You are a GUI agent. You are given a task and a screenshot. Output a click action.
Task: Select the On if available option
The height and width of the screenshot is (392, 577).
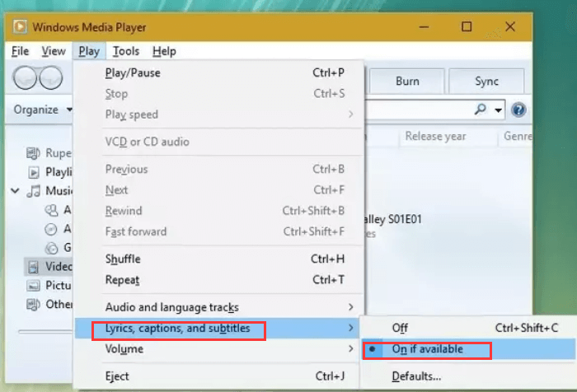468,349
